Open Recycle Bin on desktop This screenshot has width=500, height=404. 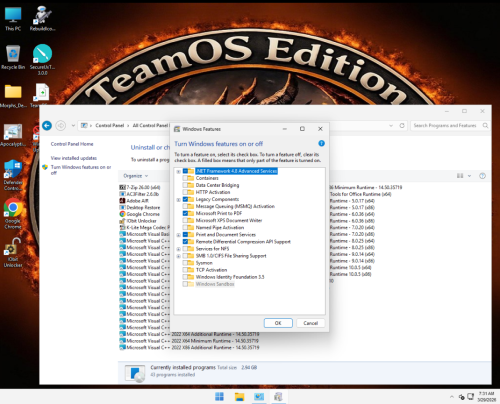pyautogui.click(x=13, y=57)
